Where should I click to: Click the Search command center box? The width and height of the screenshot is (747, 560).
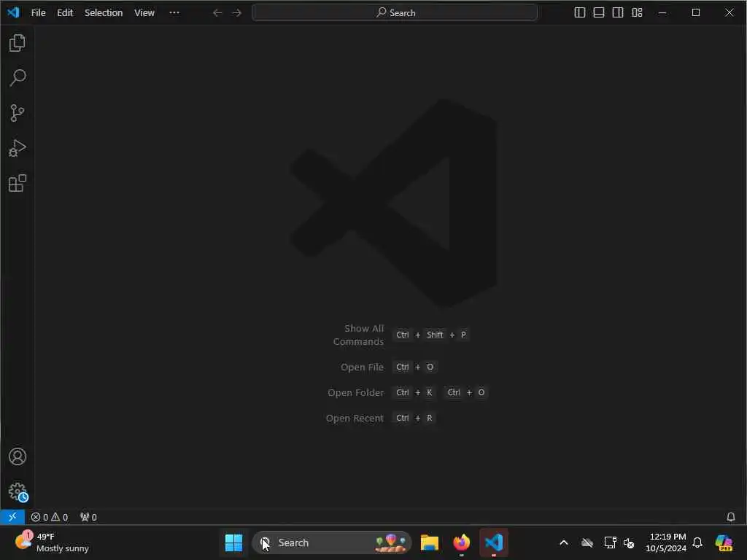(395, 13)
